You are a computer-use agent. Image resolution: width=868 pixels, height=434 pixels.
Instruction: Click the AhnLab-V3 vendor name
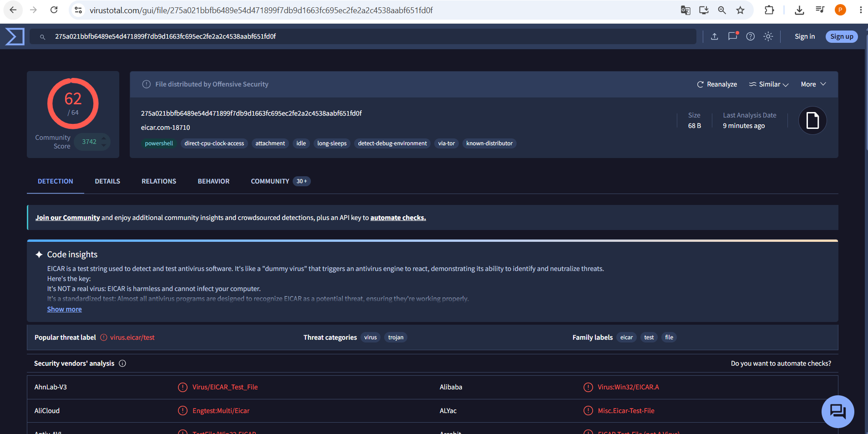[51, 387]
